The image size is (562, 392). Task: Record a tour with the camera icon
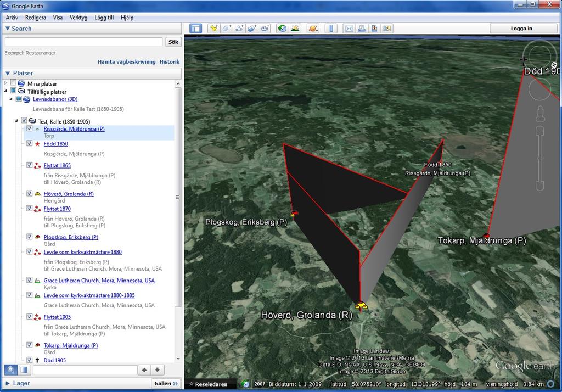coord(265,29)
